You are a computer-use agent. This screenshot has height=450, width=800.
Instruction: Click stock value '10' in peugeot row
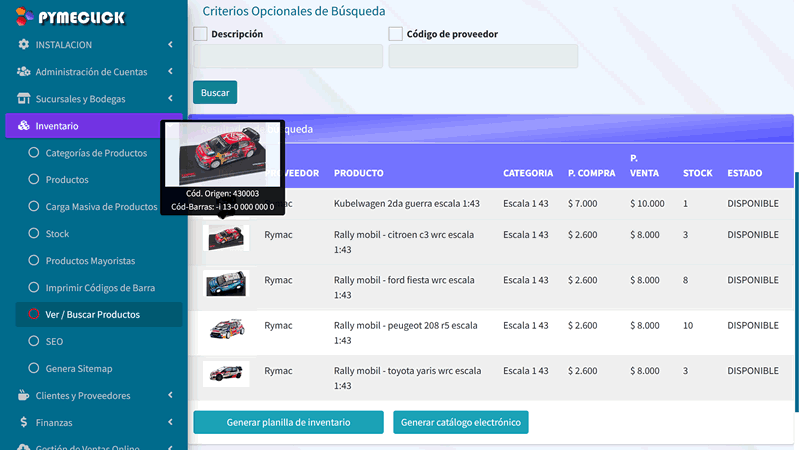(x=688, y=326)
